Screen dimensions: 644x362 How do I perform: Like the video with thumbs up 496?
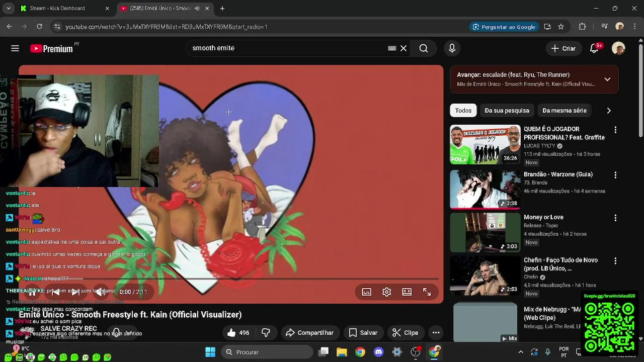[x=238, y=333]
